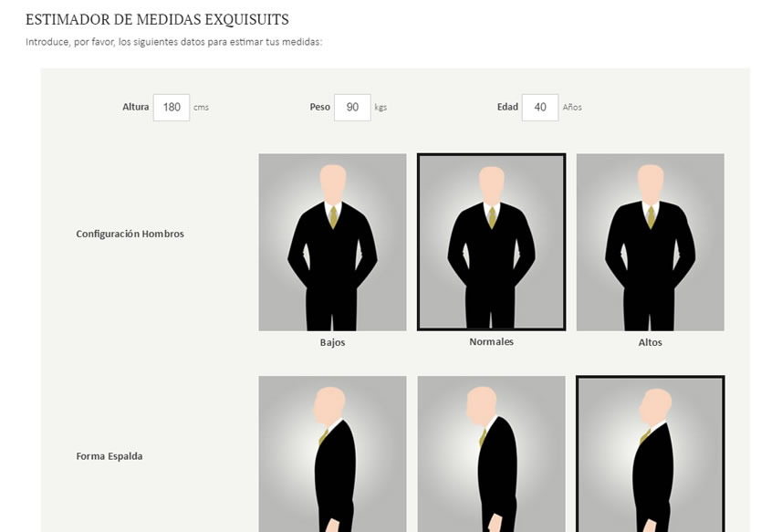This screenshot has width=782, height=532.
Task: Choose the middle Forma Espalda posture image
Action: (x=491, y=454)
